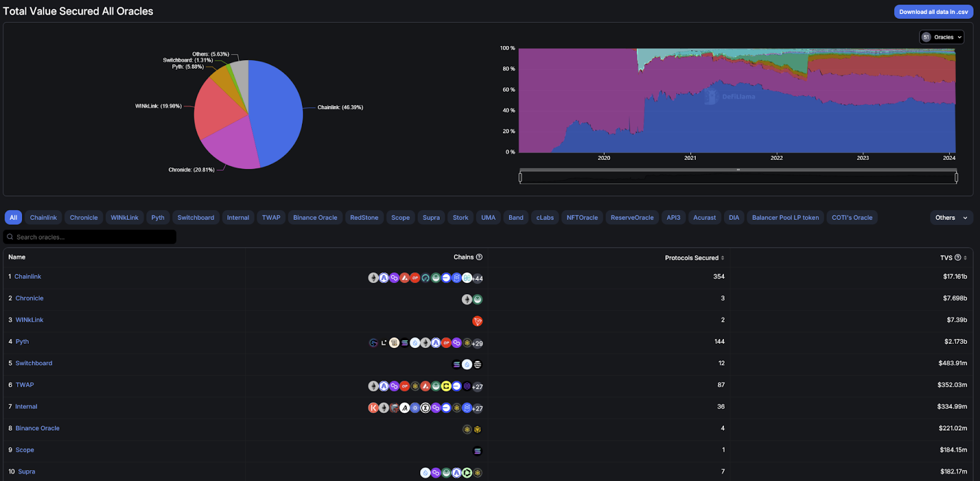Select the All filter tab
The image size is (980, 481).
coord(13,218)
